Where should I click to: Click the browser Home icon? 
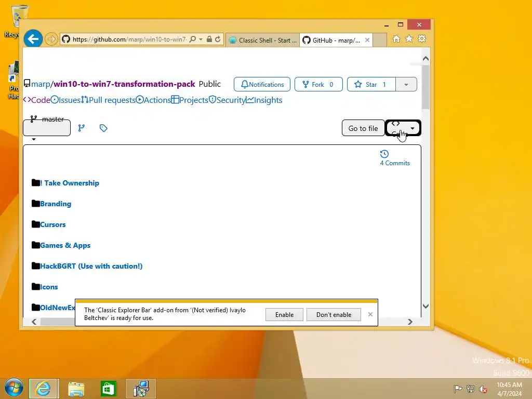[396, 39]
